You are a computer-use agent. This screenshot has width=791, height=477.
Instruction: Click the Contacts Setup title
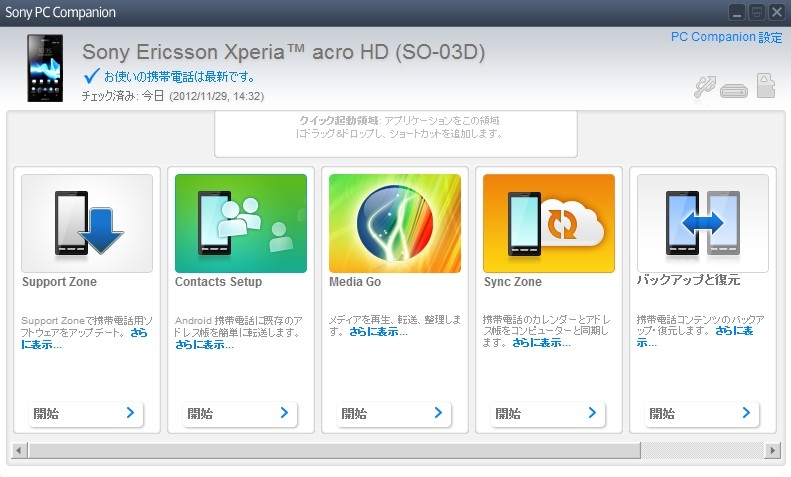218,282
